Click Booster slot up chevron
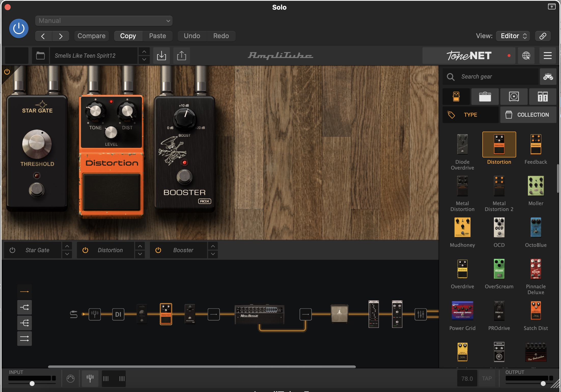This screenshot has height=392, width=561. [213, 246]
